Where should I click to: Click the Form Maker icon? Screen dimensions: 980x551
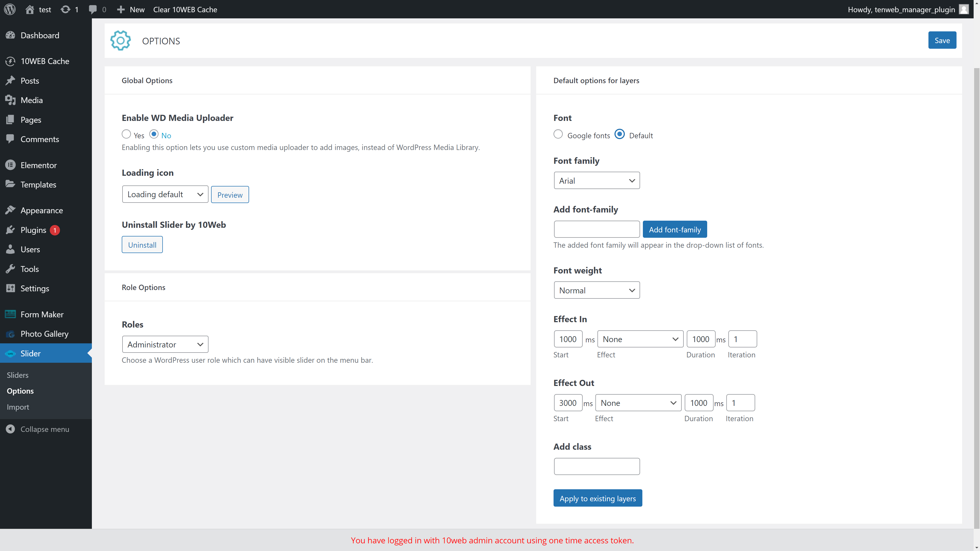click(x=10, y=314)
